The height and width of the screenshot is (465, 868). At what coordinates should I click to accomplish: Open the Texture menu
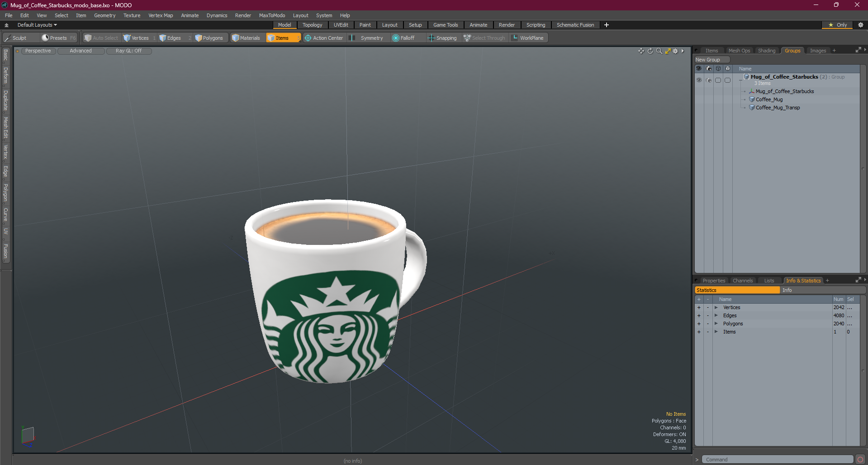pyautogui.click(x=132, y=15)
